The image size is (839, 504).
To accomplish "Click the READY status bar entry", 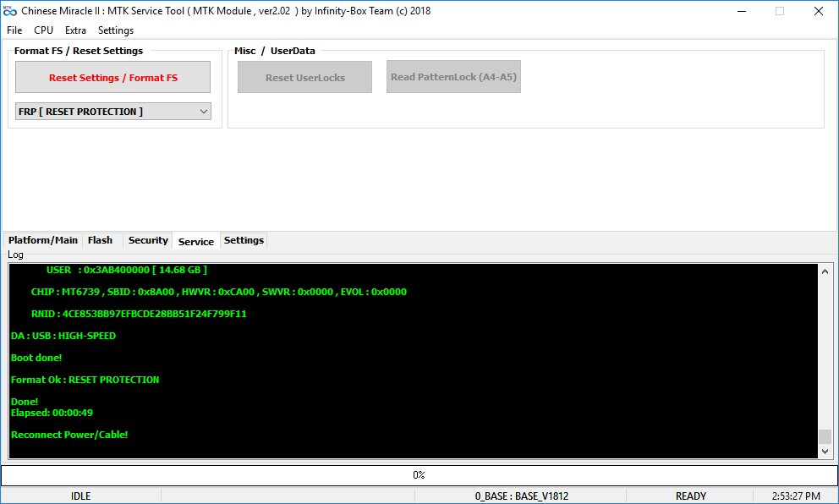I will click(691, 496).
